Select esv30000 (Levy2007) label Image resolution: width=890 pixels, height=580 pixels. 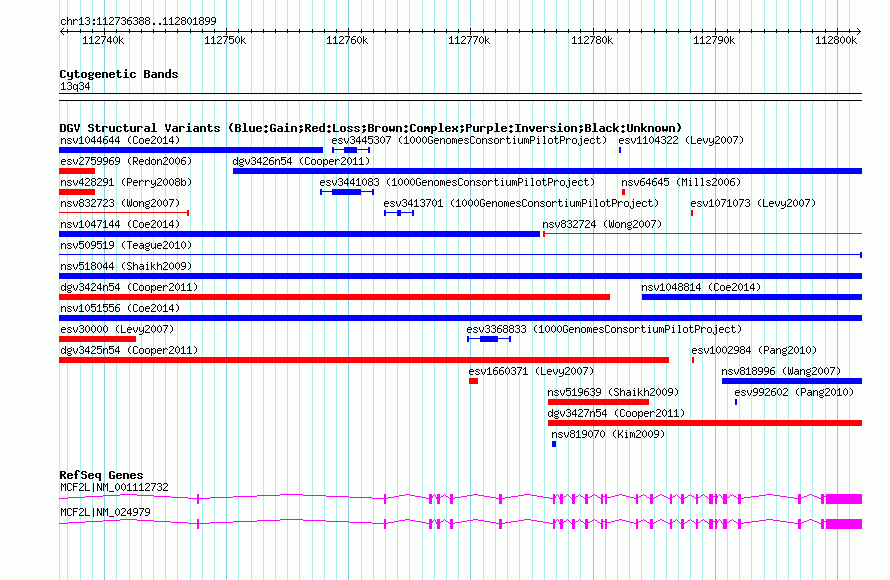coord(117,329)
